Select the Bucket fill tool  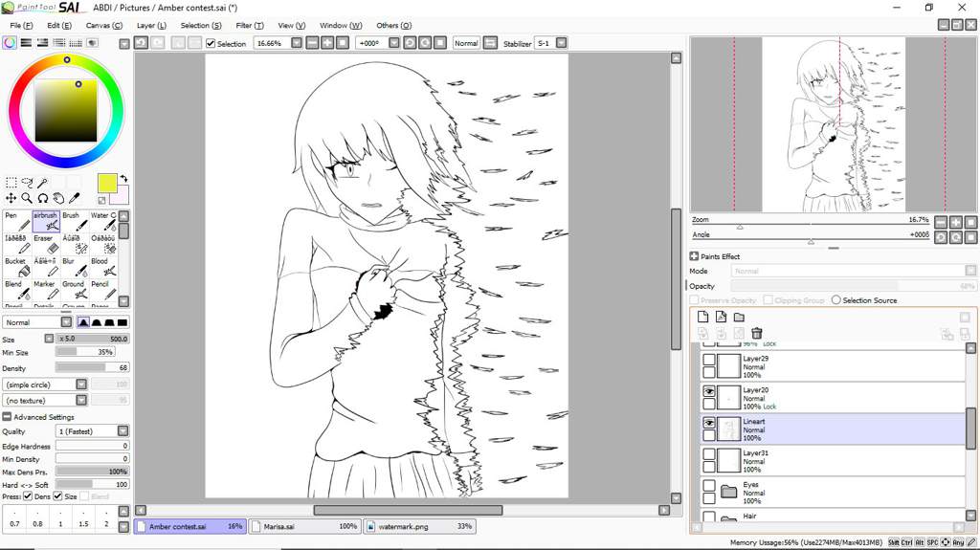click(17, 268)
